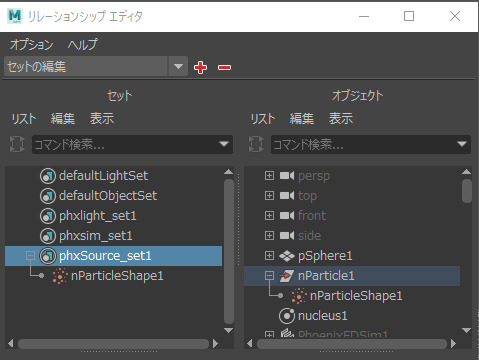The width and height of the screenshot is (479, 360).
Task: Click the defaultObjectSet set icon
Action: pos(48,196)
